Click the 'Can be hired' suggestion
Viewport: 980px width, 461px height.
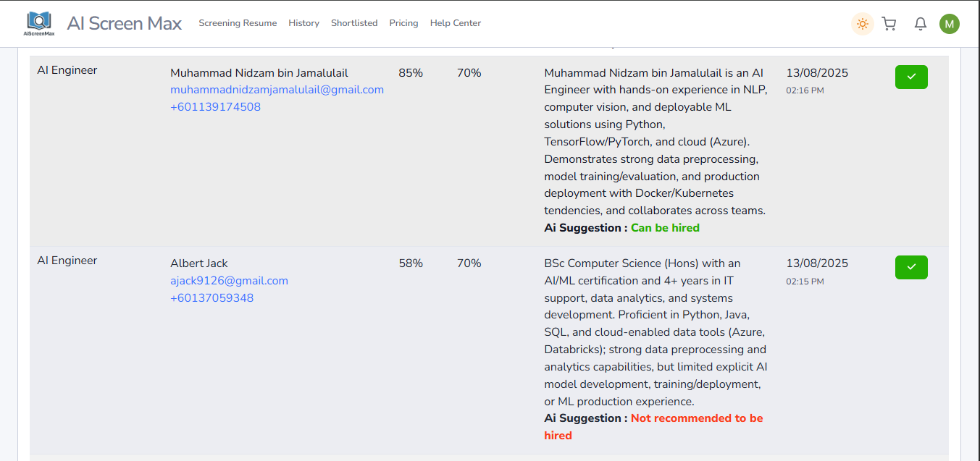pos(665,228)
